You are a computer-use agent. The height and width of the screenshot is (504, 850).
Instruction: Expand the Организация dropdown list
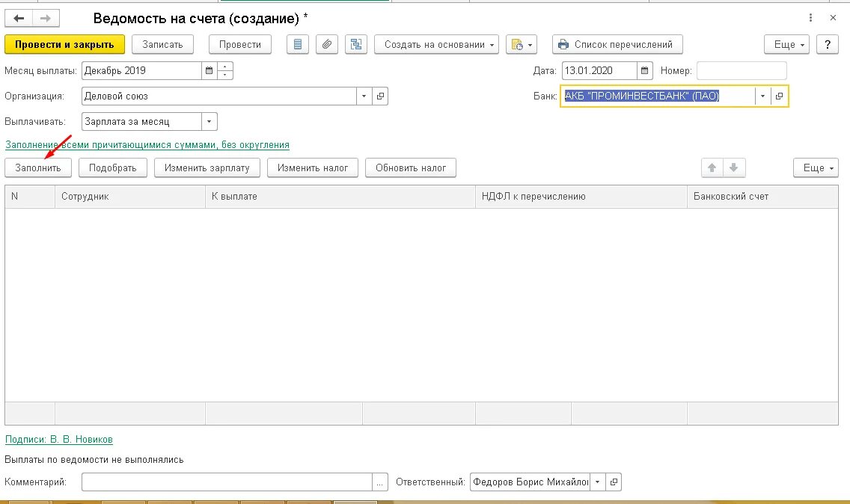coord(364,96)
